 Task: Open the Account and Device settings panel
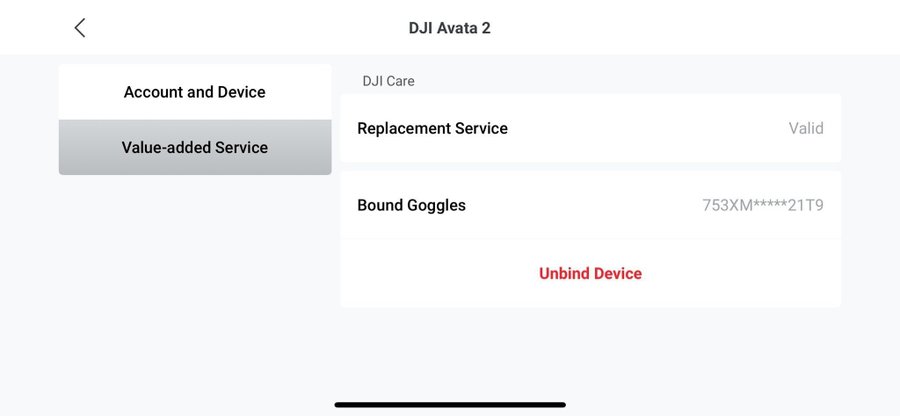click(x=195, y=92)
